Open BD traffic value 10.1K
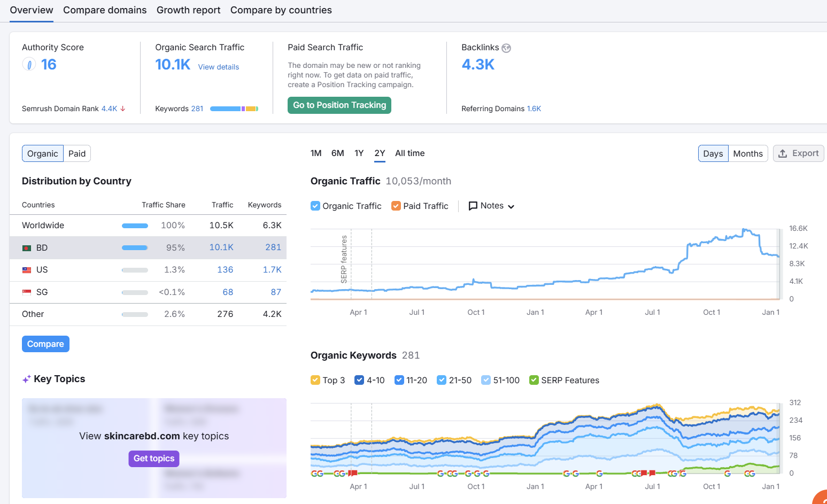The width and height of the screenshot is (827, 504). pos(221,247)
